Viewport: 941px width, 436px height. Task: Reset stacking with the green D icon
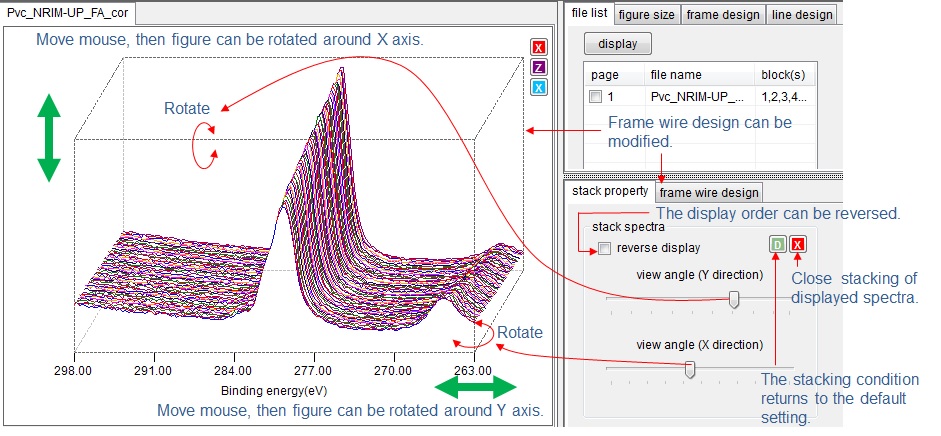coord(777,244)
